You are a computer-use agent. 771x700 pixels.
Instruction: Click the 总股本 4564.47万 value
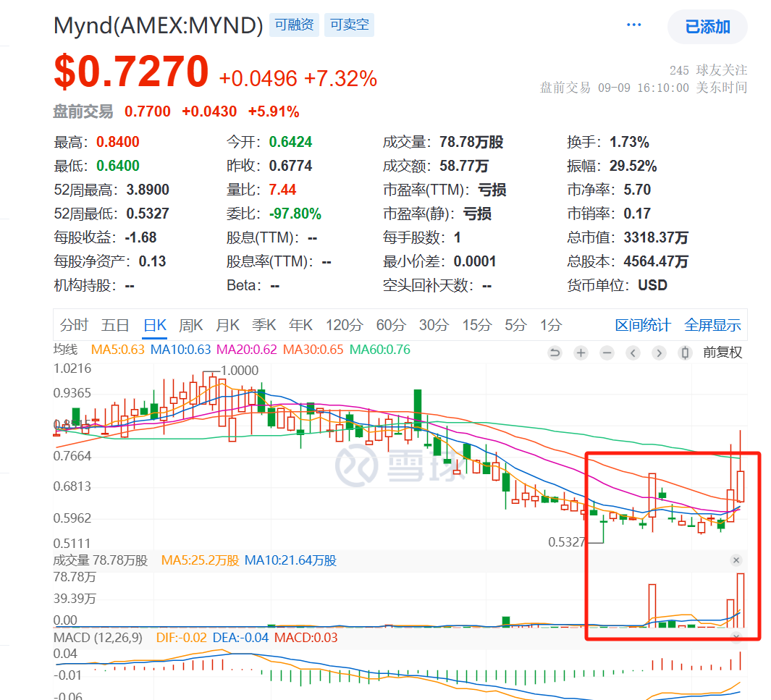pos(656,261)
